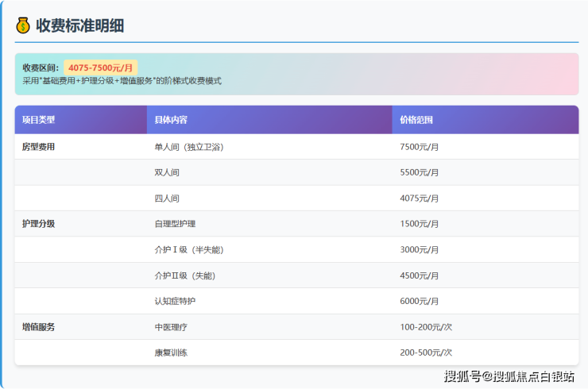This screenshot has width=588, height=389.
Task: Click the 4075-7500元/月 price badge
Action: (100, 68)
